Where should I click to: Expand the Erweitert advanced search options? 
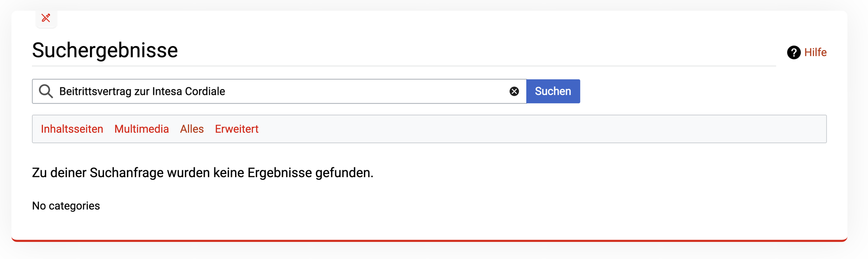point(236,129)
